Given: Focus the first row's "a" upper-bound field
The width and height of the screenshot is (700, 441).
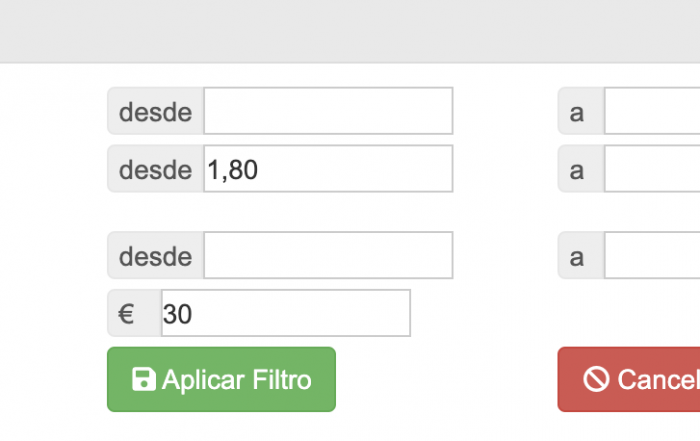Looking at the screenshot, I should [x=652, y=111].
